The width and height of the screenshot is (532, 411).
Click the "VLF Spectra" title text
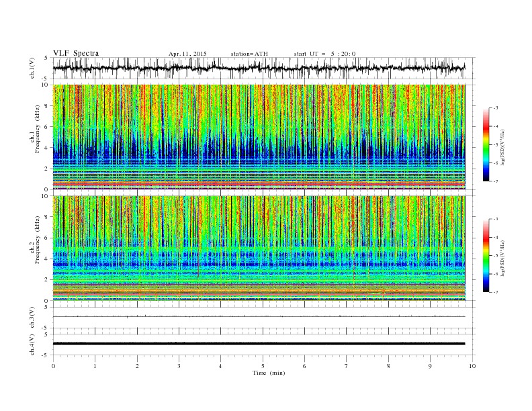[x=76, y=53]
